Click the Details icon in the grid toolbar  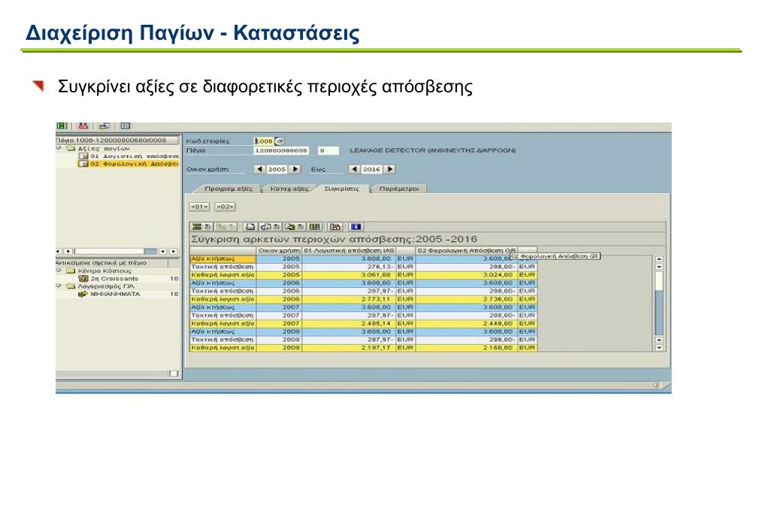pos(197,226)
